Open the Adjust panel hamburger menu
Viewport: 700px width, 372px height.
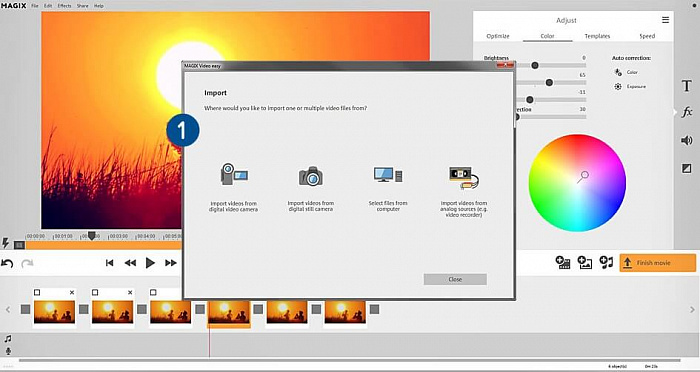click(665, 20)
